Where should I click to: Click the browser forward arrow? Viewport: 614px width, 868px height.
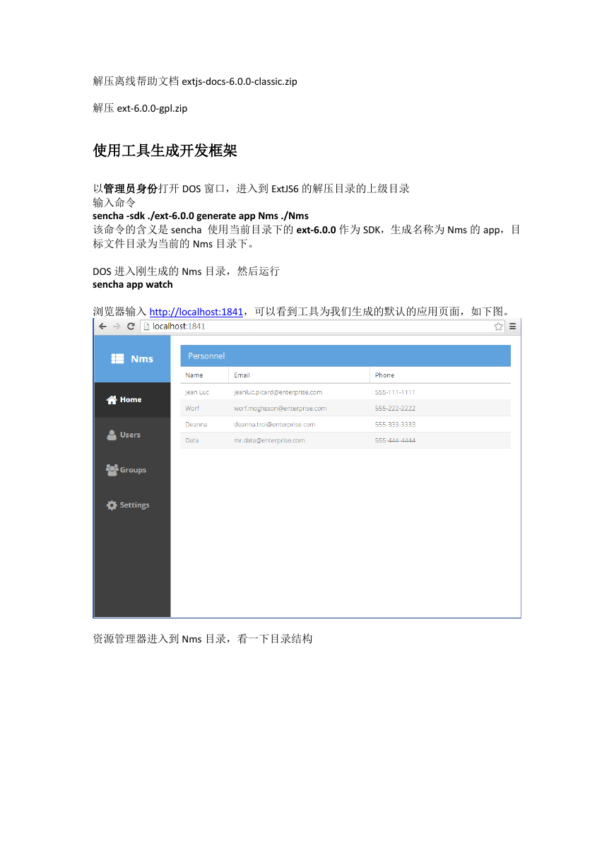(117, 326)
